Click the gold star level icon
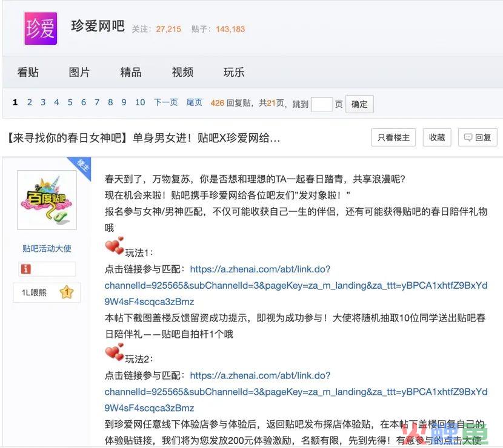 67,292
